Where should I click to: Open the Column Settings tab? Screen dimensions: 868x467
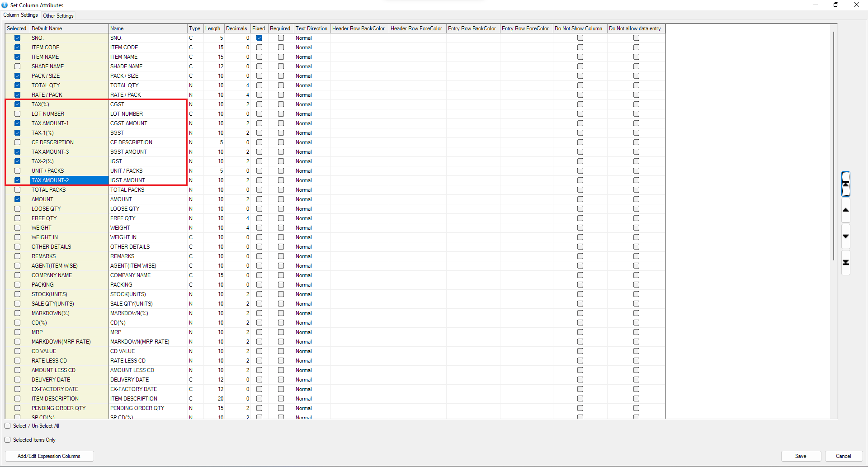click(21, 15)
